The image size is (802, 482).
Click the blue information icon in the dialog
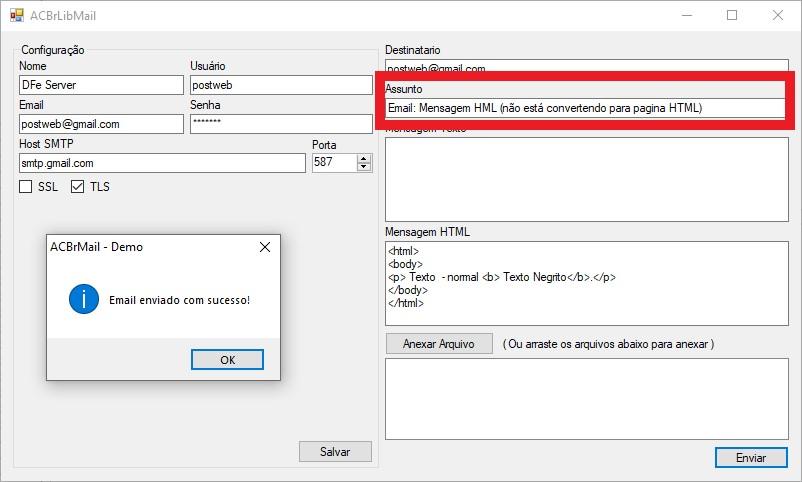tap(84, 299)
